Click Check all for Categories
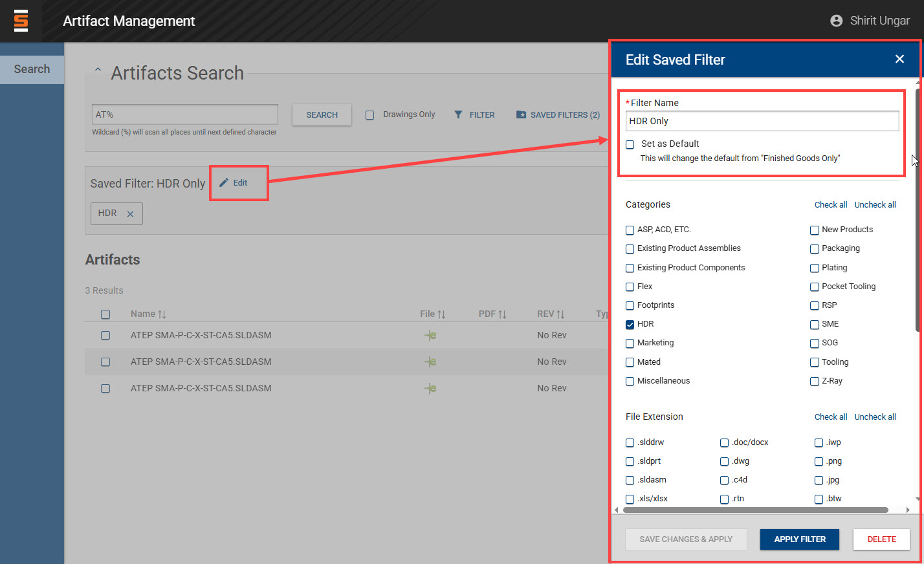This screenshot has width=924, height=564. (830, 205)
